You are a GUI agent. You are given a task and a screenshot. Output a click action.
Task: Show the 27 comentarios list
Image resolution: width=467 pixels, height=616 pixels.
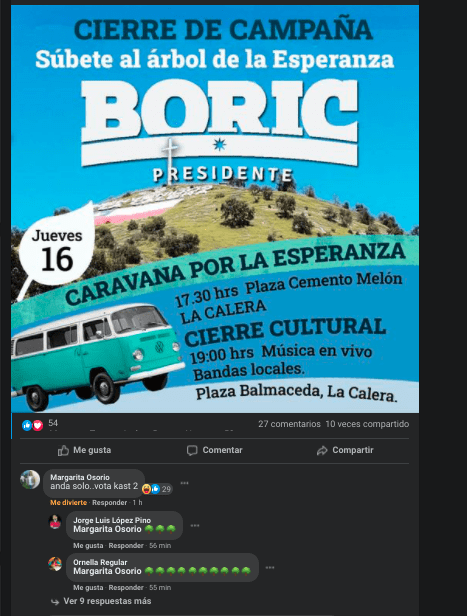(x=289, y=424)
